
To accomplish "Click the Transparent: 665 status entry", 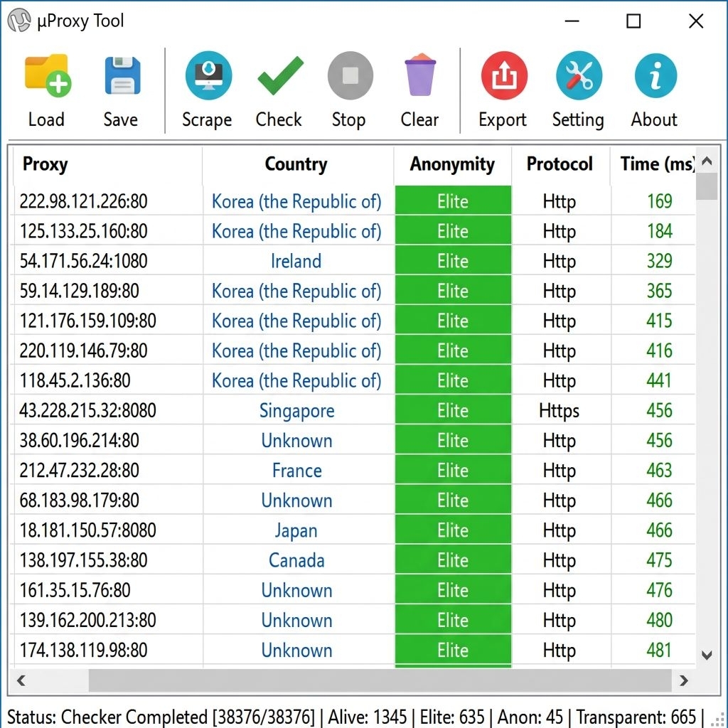I will [636, 717].
